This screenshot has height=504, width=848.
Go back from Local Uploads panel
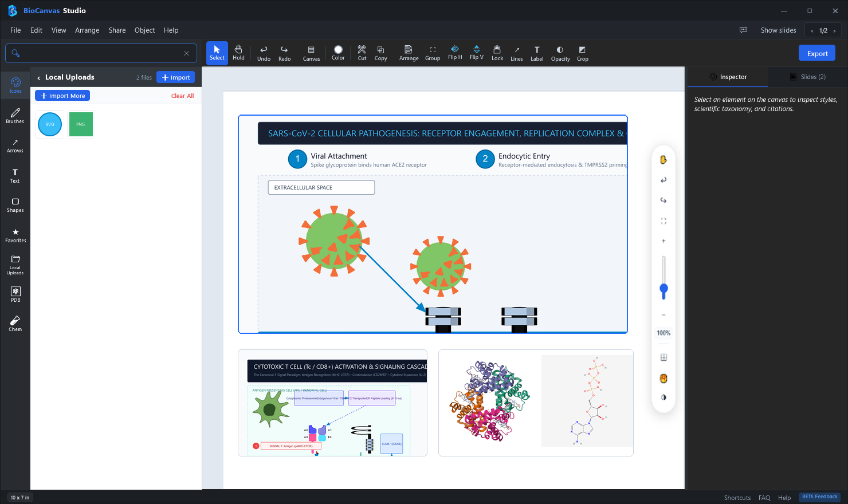click(x=38, y=77)
